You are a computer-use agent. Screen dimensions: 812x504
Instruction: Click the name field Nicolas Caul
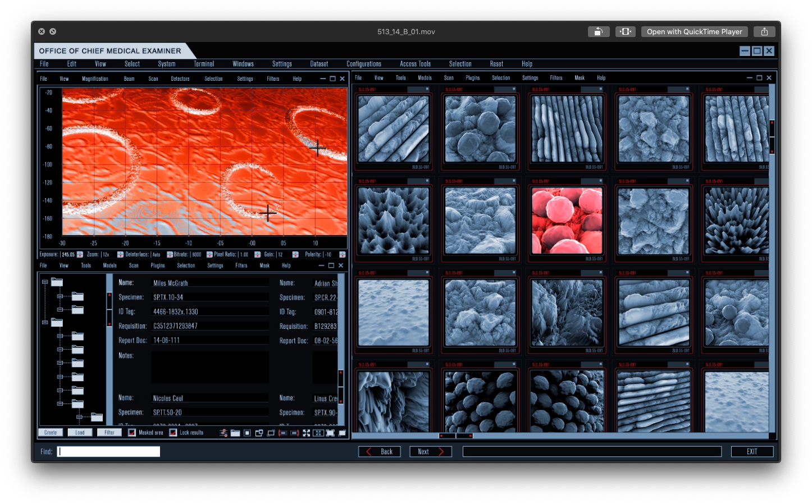coord(210,398)
